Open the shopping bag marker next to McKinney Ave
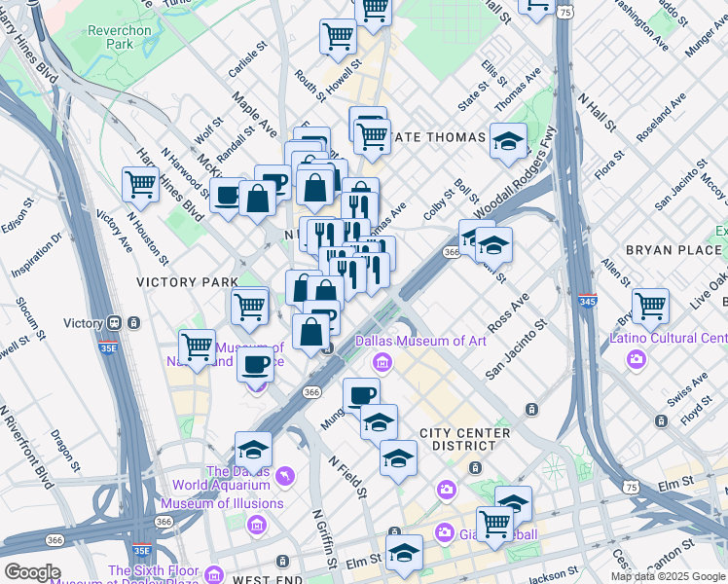This screenshot has height=584, width=728. (x=257, y=200)
